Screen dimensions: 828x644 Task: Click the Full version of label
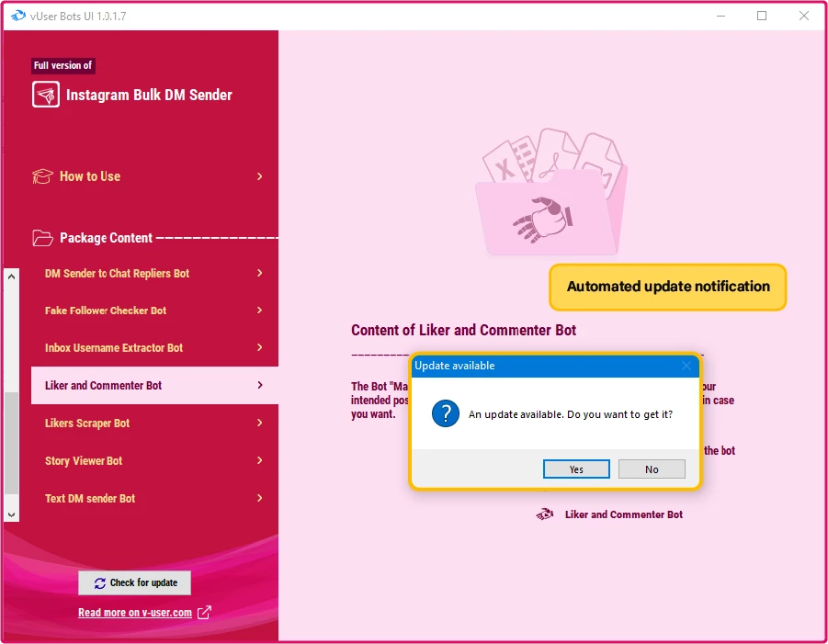62,65
